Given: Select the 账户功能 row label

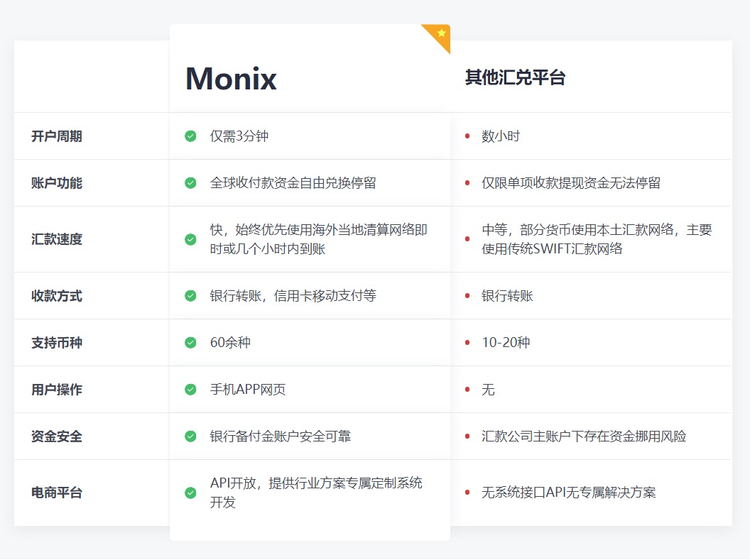Looking at the screenshot, I should click(57, 183).
